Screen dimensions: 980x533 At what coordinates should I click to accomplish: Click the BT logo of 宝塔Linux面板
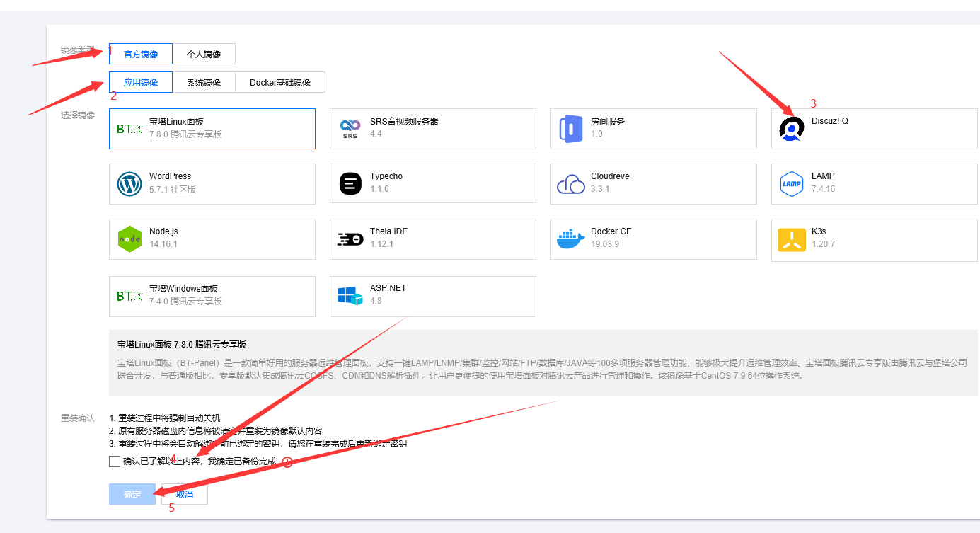(x=129, y=129)
